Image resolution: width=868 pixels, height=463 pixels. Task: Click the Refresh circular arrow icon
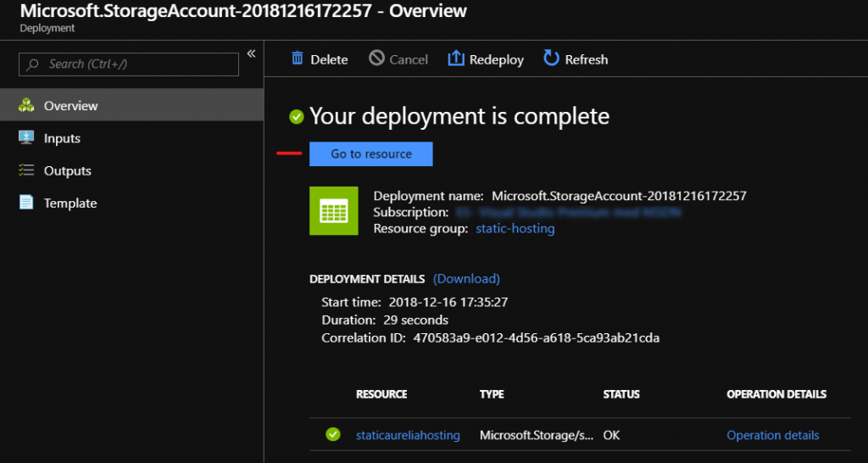pyautogui.click(x=552, y=59)
